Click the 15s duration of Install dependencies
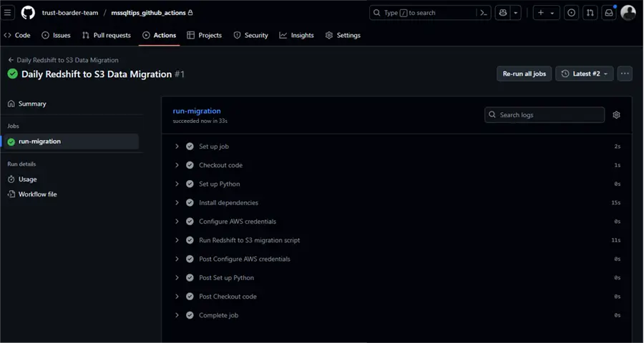The image size is (644, 343). point(615,203)
